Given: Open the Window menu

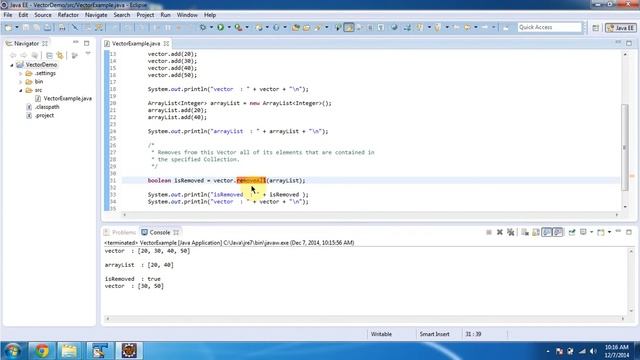Looking at the screenshot, I should (187, 15).
